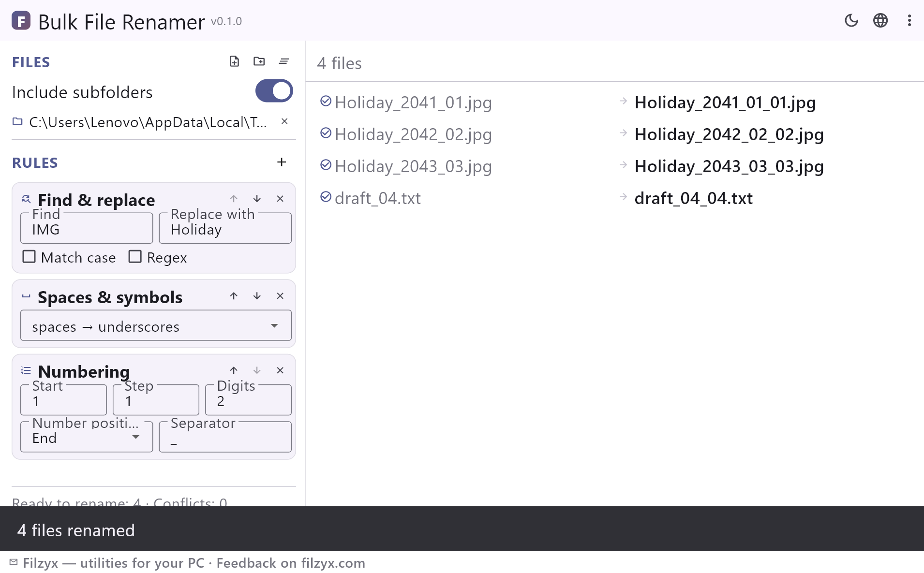Viewport: 924px width, 573px height.
Task: Uncheck draft_04.txt file selection
Action: click(x=326, y=197)
